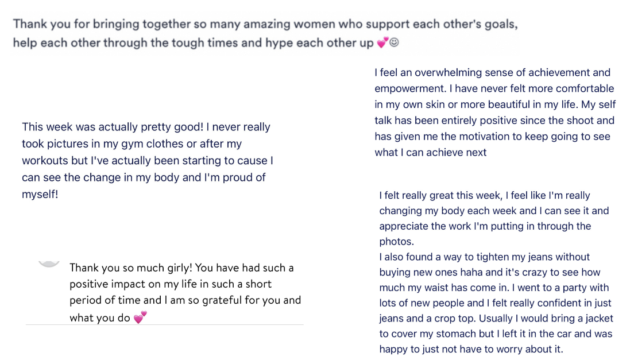Click "I feel an overwhelming sense of achievement" text
Viewport: 634px width, 364px height.
click(492, 72)
